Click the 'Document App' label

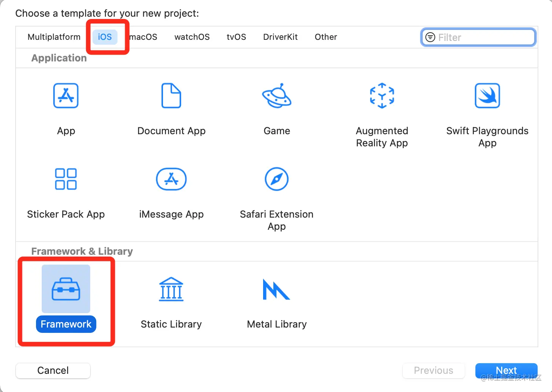171,131
